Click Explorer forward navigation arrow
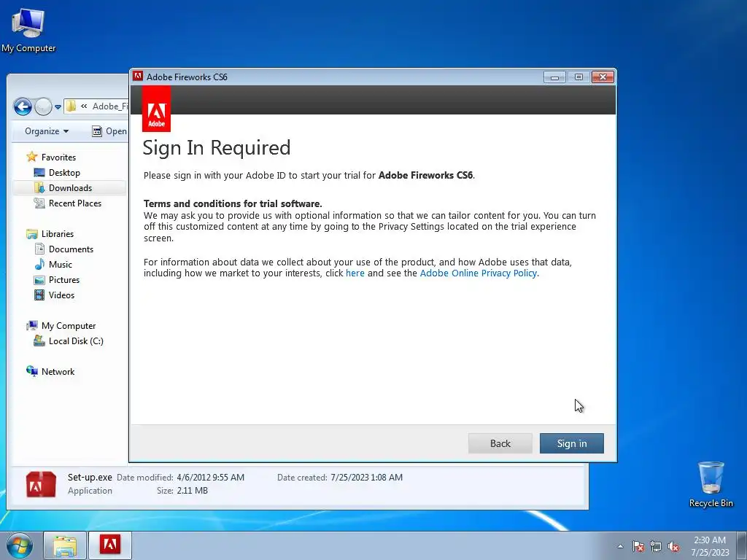The width and height of the screenshot is (747, 560). point(43,106)
